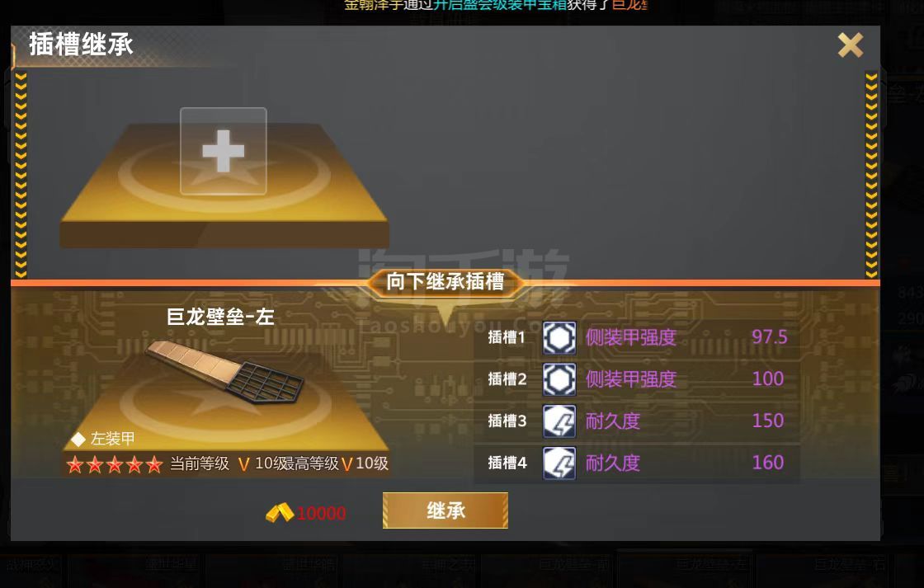Click the 插槽2 side armor hexagon icon

(x=559, y=379)
